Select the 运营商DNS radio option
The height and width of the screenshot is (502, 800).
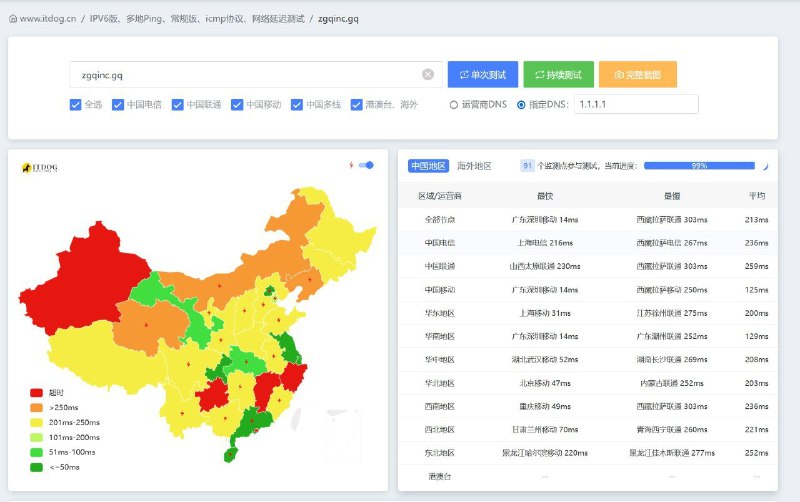pyautogui.click(x=453, y=104)
